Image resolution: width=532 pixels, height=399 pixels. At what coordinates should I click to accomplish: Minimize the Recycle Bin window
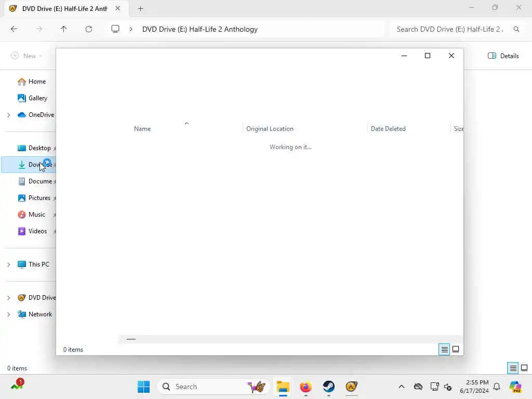coord(404,56)
